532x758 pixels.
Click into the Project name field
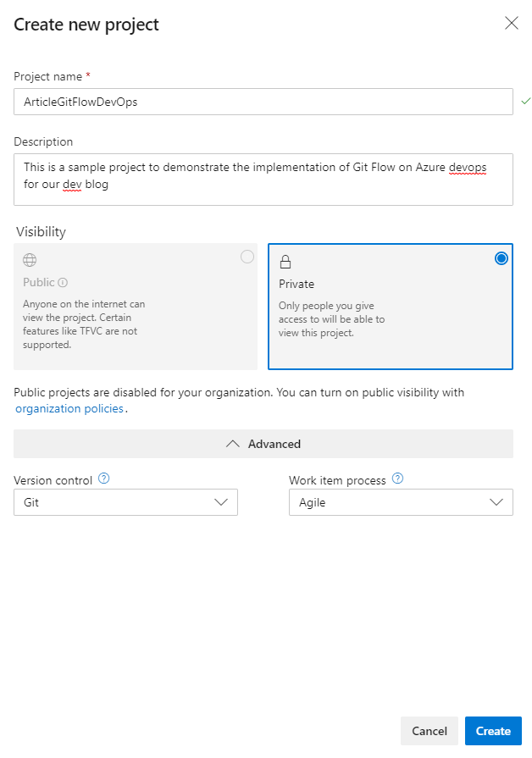point(263,102)
